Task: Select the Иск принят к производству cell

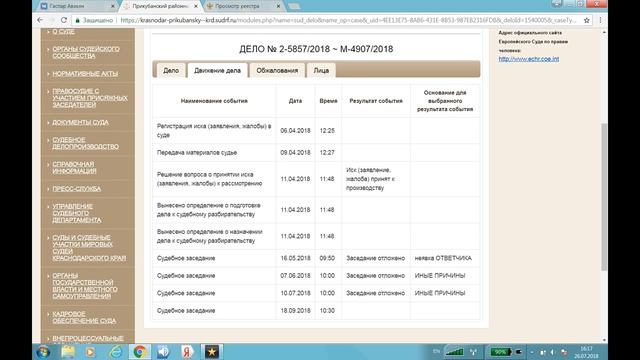Action: [x=376, y=179]
